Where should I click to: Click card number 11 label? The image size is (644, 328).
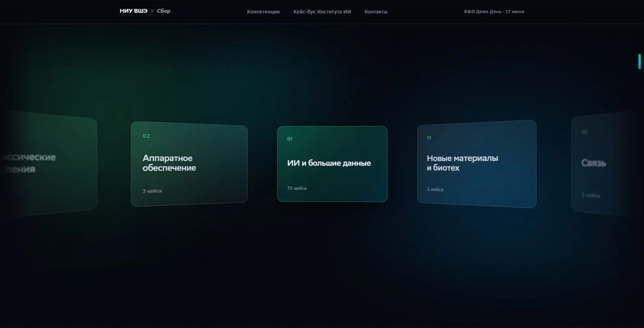(429, 138)
